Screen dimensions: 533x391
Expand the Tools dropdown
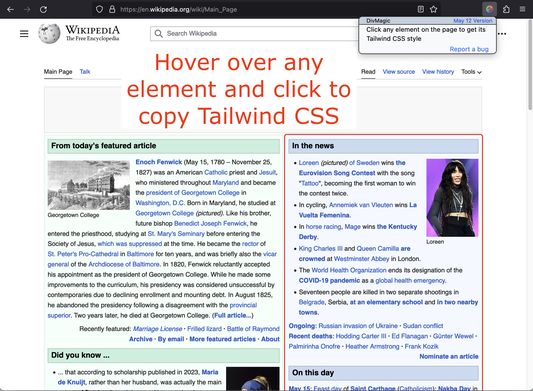tap(471, 72)
